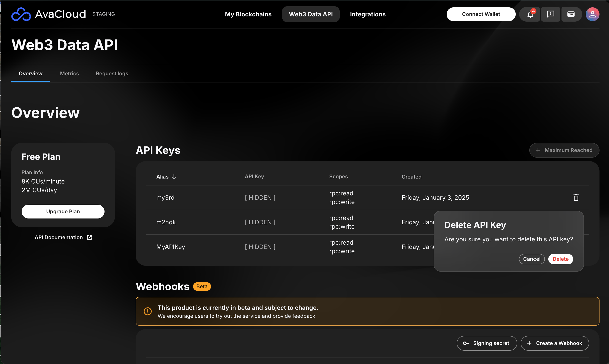Click the external link icon beside API Documentation
The image size is (609, 364).
pyautogui.click(x=89, y=237)
